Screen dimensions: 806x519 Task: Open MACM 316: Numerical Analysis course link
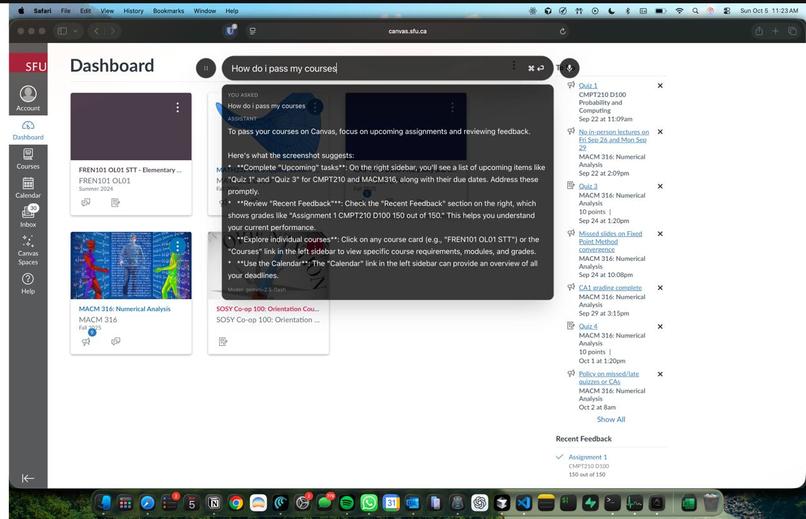pyautogui.click(x=124, y=309)
